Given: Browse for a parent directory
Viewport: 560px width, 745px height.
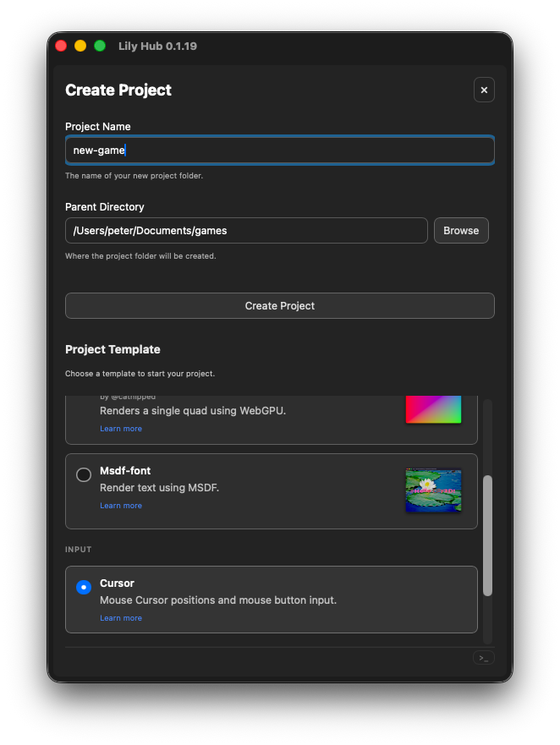Looking at the screenshot, I should (461, 231).
